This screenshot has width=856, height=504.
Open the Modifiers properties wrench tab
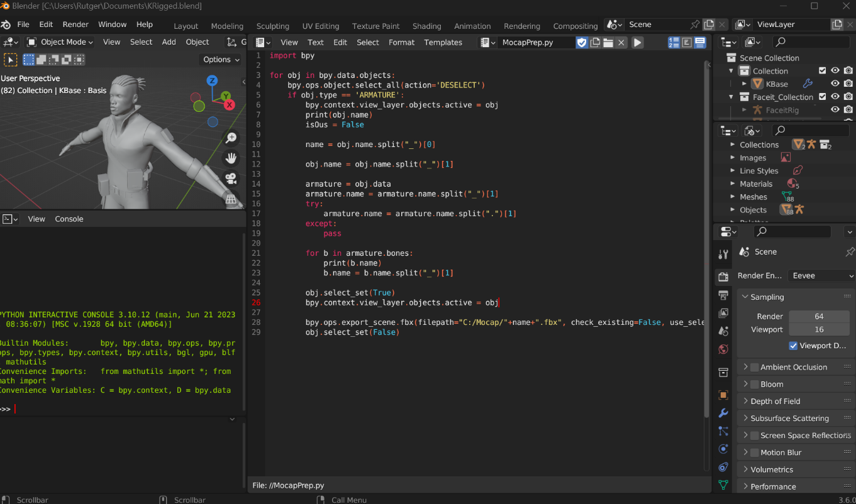(723, 414)
